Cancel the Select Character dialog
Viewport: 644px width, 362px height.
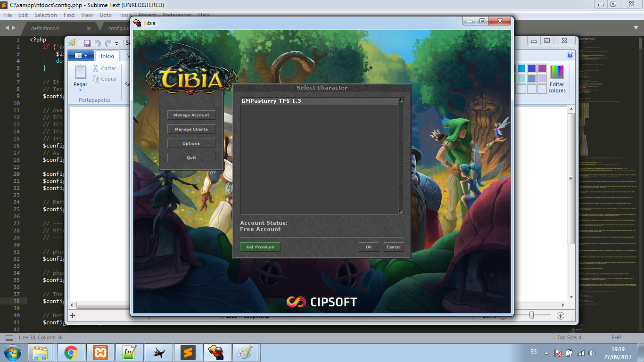point(393,247)
